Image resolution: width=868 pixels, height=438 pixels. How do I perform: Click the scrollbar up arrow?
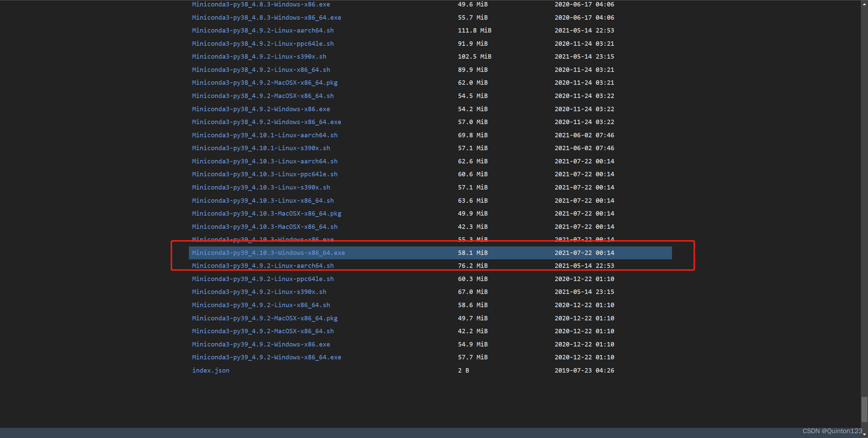click(x=864, y=4)
